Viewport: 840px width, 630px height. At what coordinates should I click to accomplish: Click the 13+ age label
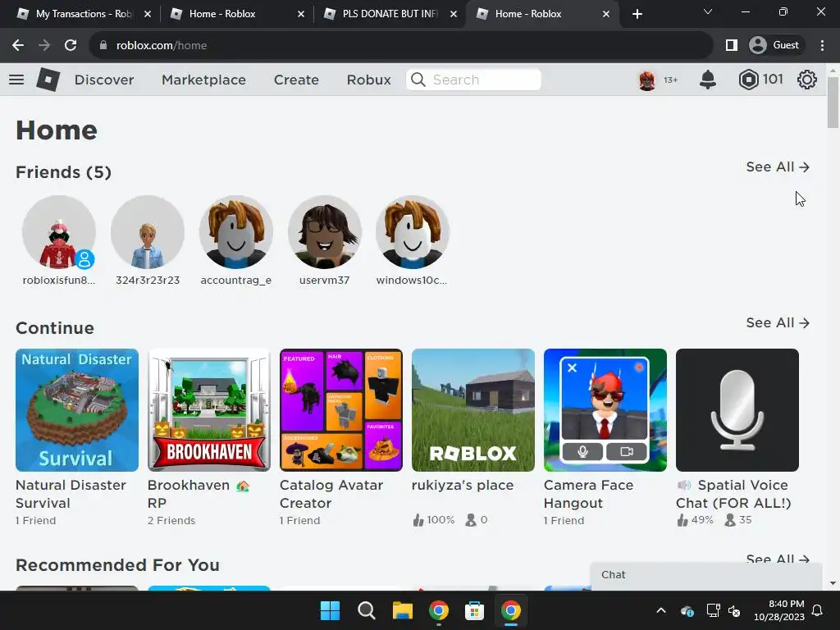[x=671, y=80]
